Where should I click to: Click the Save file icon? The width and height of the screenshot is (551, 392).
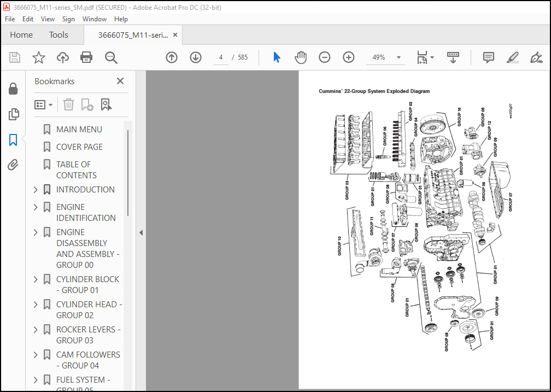coord(15,57)
